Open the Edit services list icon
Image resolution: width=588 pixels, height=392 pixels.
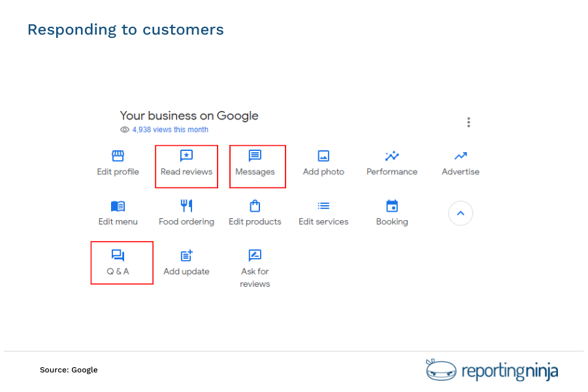(x=323, y=206)
